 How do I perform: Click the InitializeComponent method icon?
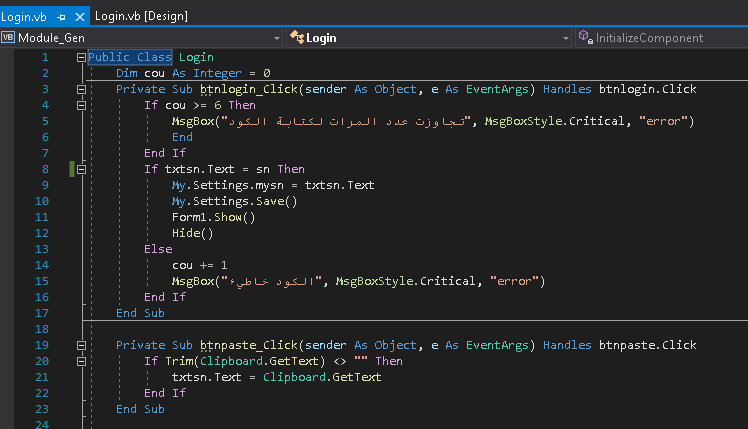click(585, 37)
